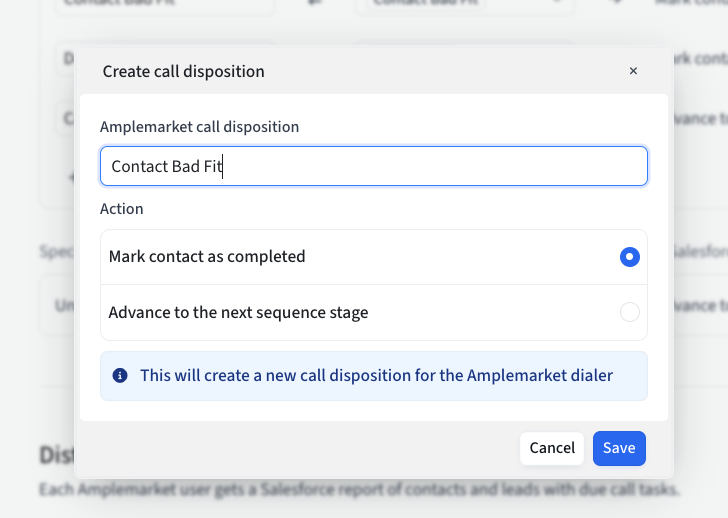728x518 pixels.
Task: Open the blurred dropdown above the dialog
Action: coord(466,5)
